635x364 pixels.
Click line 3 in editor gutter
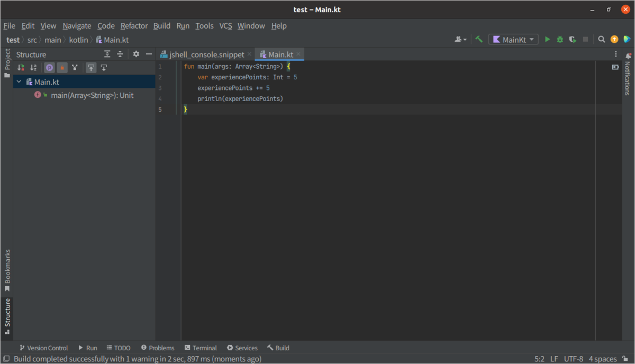160,88
